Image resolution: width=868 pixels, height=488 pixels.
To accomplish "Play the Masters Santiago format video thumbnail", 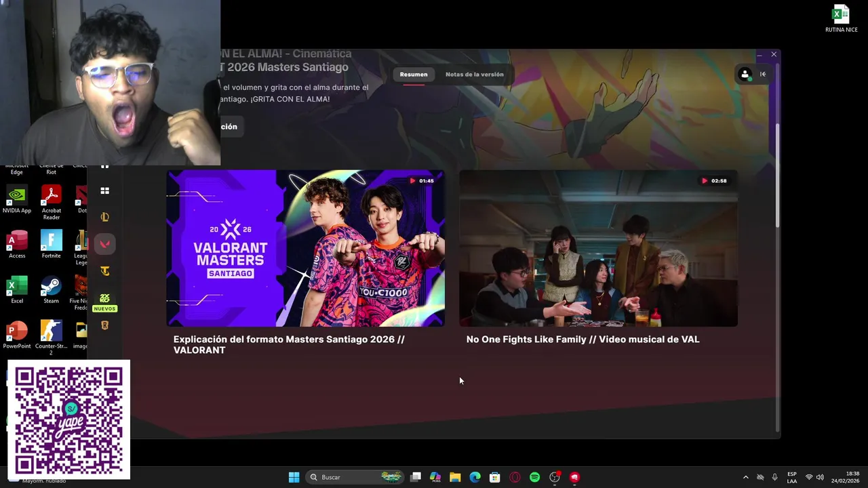I will [x=306, y=248].
